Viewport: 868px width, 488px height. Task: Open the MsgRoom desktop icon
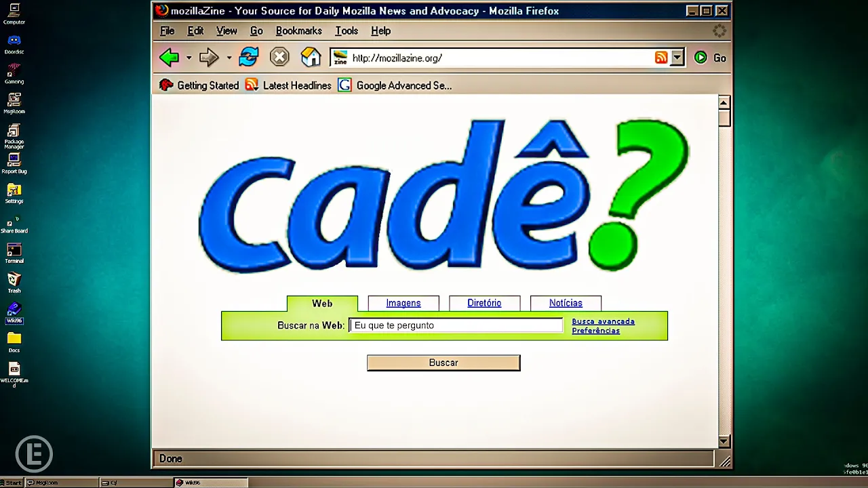point(14,104)
